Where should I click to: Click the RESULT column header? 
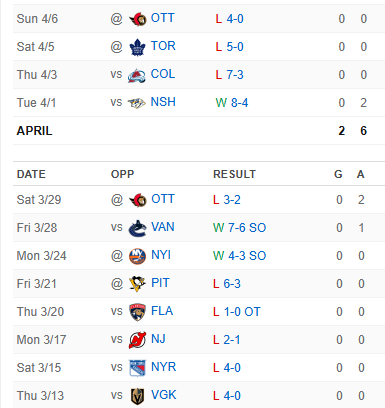click(234, 174)
